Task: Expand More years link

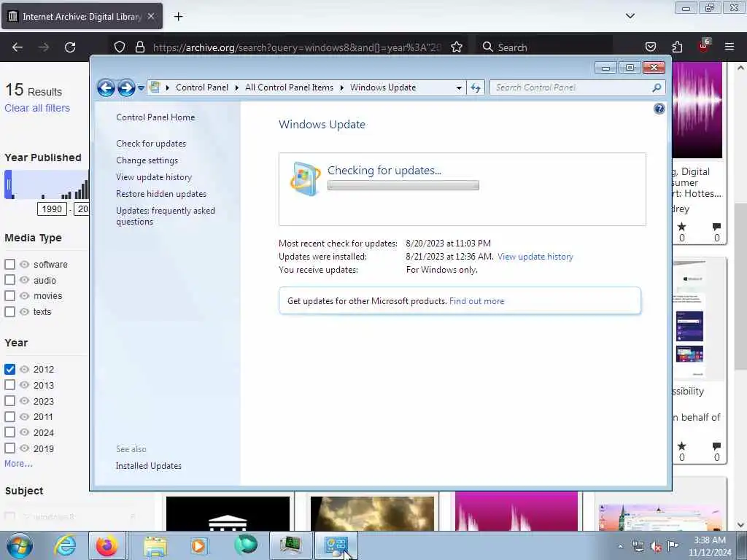Action: click(x=18, y=463)
